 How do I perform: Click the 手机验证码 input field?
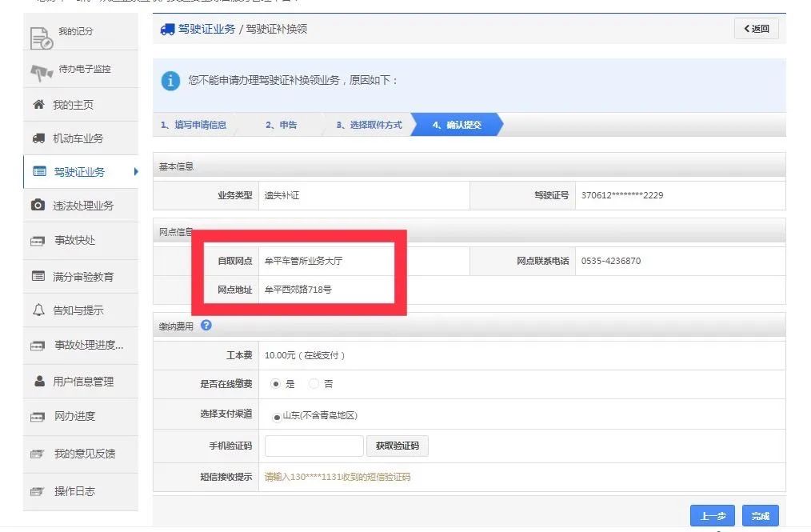314,446
